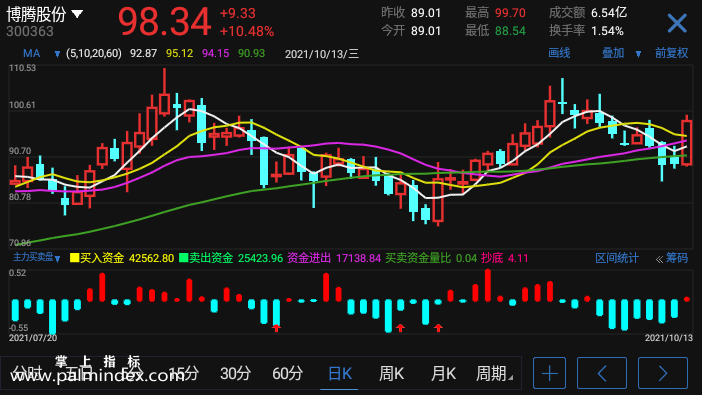Open the 筹码 panel chevron
The width and height of the screenshot is (702, 395).
(659, 259)
